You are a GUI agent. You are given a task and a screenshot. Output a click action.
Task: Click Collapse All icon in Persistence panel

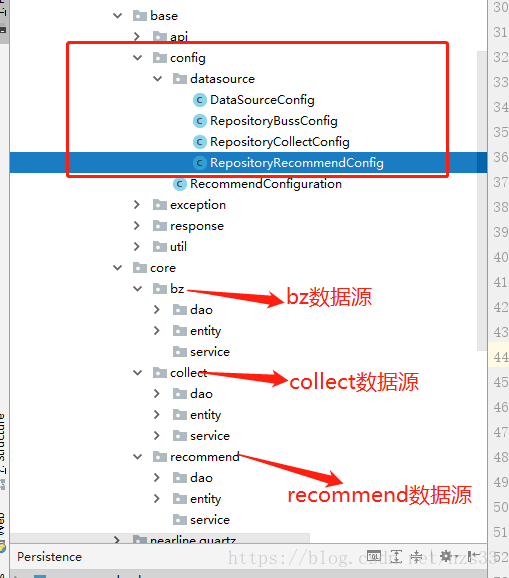coord(417,556)
